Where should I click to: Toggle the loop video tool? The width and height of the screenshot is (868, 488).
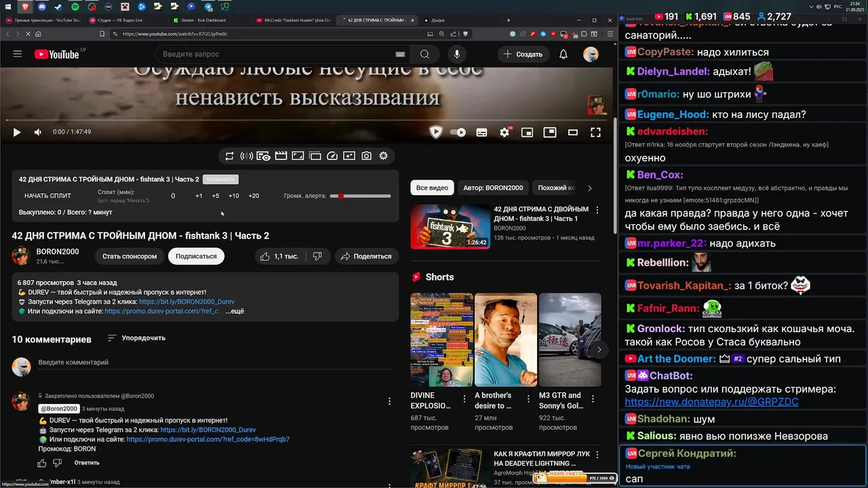(x=230, y=156)
